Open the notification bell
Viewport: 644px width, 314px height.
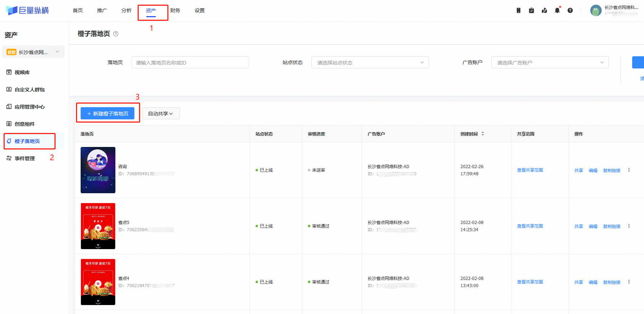coord(557,10)
